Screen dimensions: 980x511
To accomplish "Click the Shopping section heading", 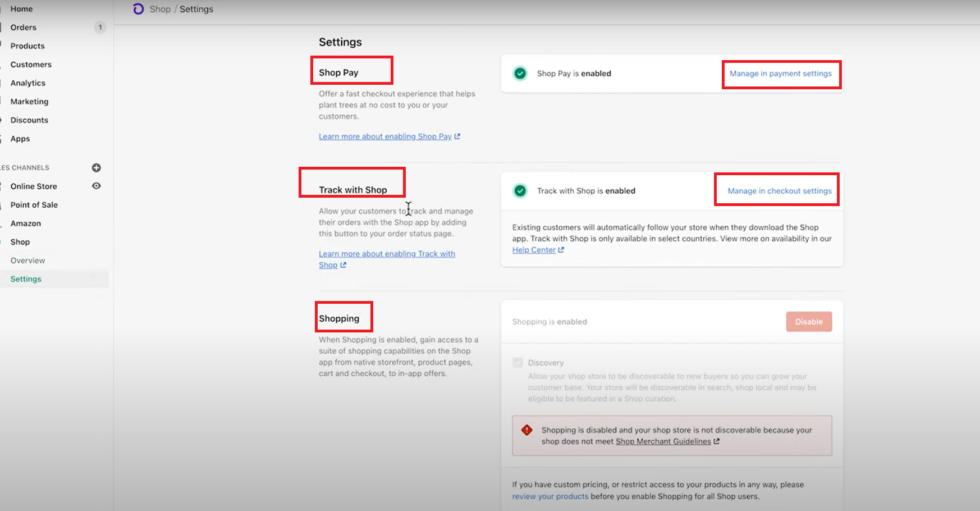I will (339, 318).
